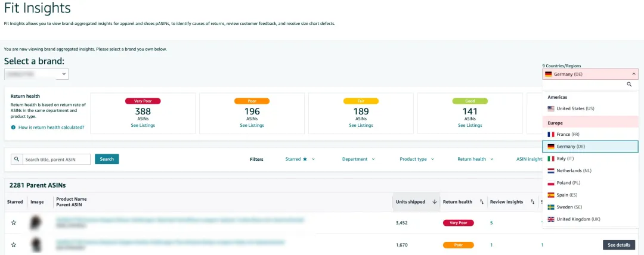Click the search magnifier icon beside title field

(17, 159)
